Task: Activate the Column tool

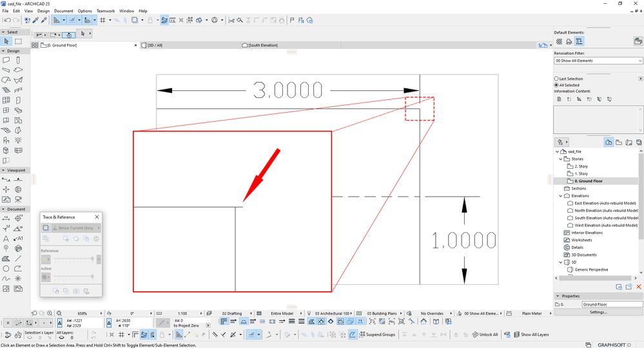Action: (x=18, y=60)
